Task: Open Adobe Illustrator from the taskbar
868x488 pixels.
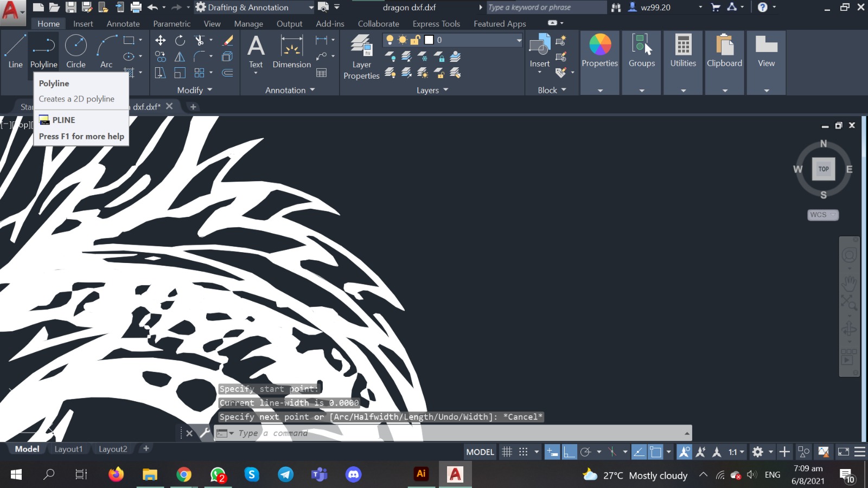Action: (x=421, y=474)
